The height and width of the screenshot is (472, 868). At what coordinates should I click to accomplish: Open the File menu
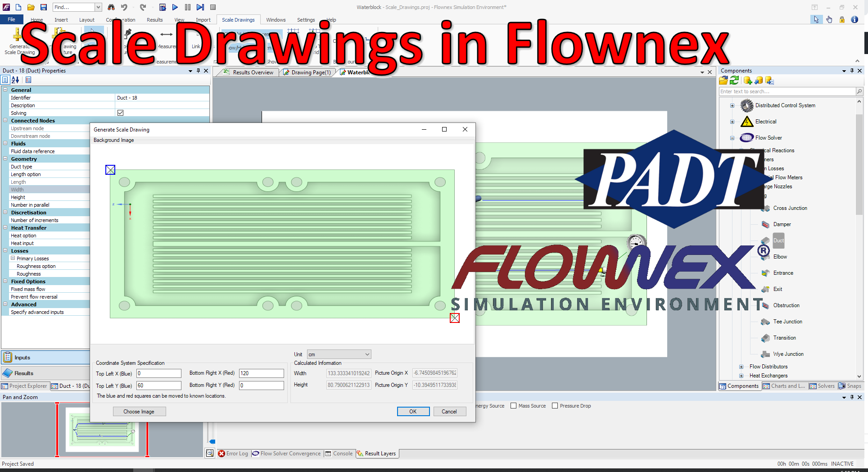[x=11, y=19]
